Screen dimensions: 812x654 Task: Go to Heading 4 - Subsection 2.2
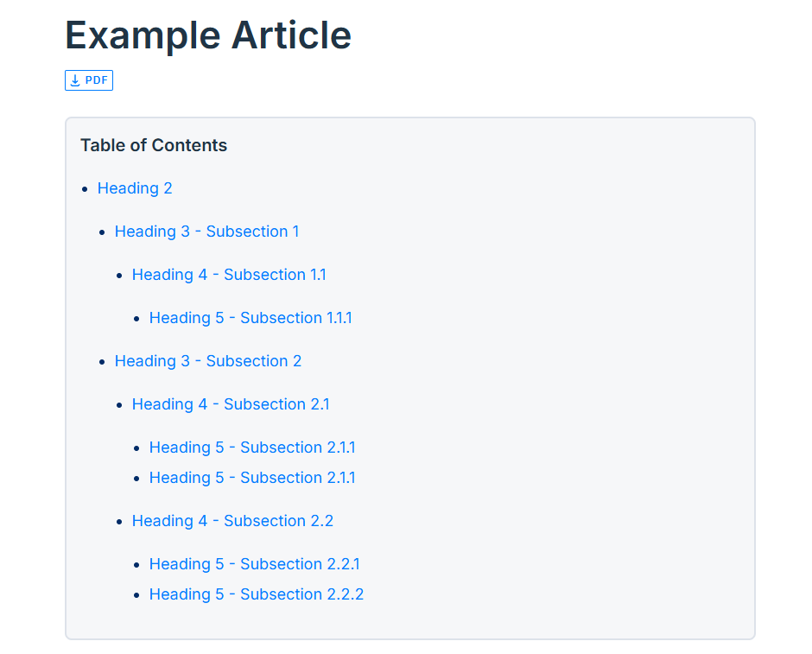point(232,521)
